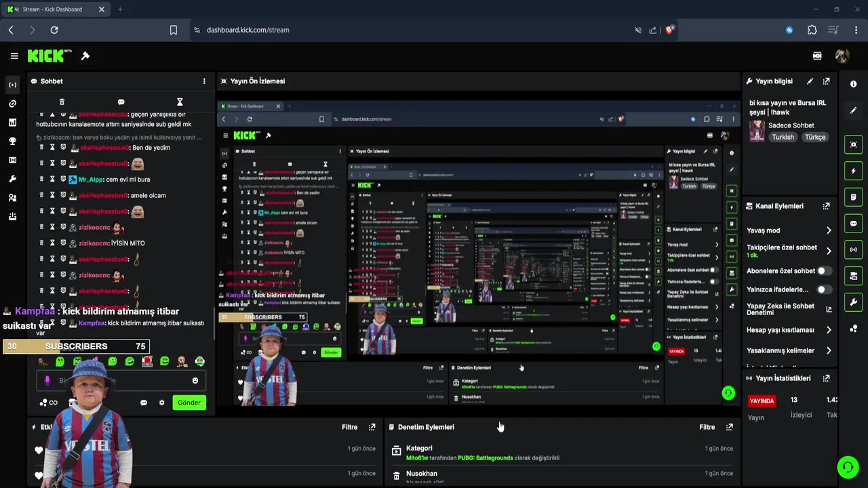
Task: Toggle Abonelere özel sohbet switch
Action: coord(824,271)
